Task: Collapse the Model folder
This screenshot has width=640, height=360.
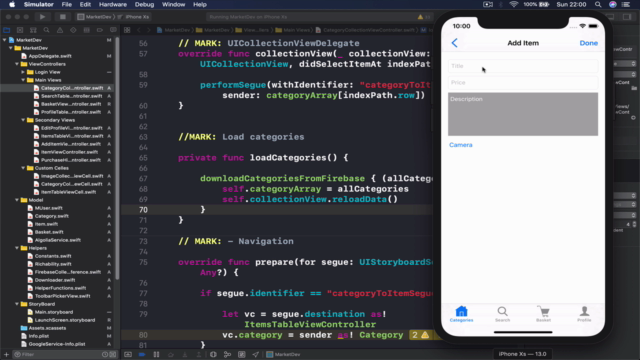Action: coord(17,200)
